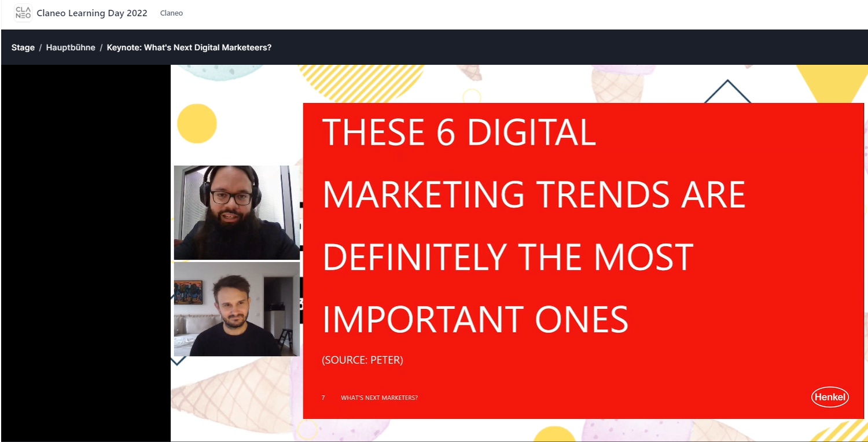Click the slide number 7 in the footer
868x442 pixels.
point(323,397)
